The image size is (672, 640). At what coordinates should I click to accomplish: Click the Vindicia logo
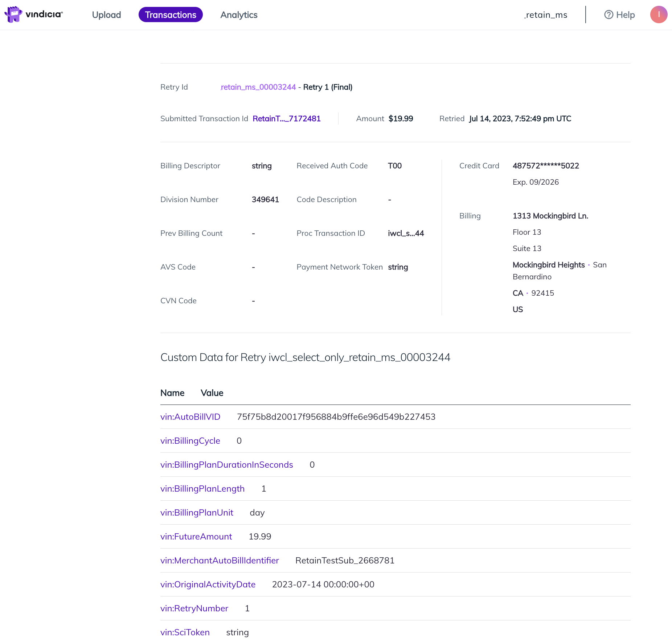[33, 15]
